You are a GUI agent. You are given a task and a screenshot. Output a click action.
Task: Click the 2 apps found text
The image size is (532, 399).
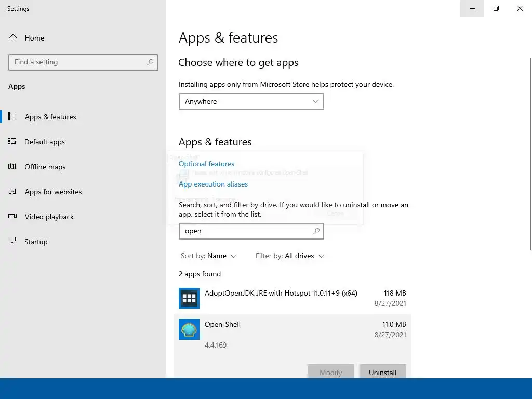coord(199,274)
